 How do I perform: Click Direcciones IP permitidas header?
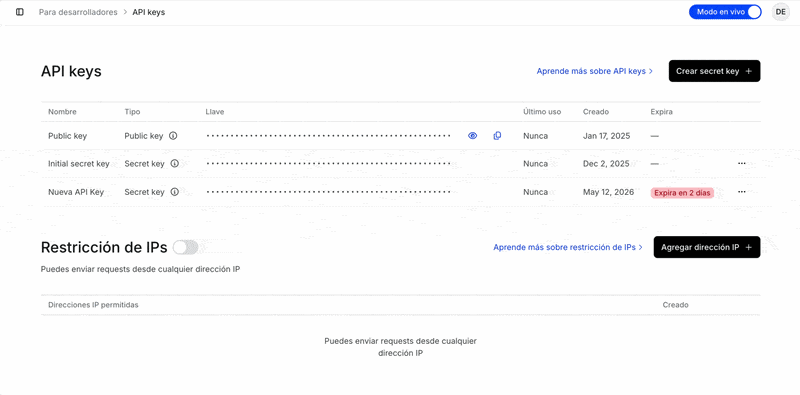[x=93, y=305]
